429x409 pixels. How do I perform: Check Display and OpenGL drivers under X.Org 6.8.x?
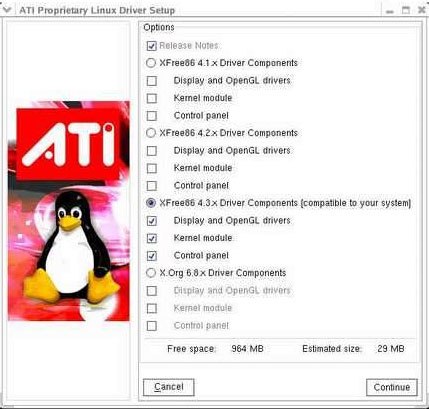click(x=152, y=291)
